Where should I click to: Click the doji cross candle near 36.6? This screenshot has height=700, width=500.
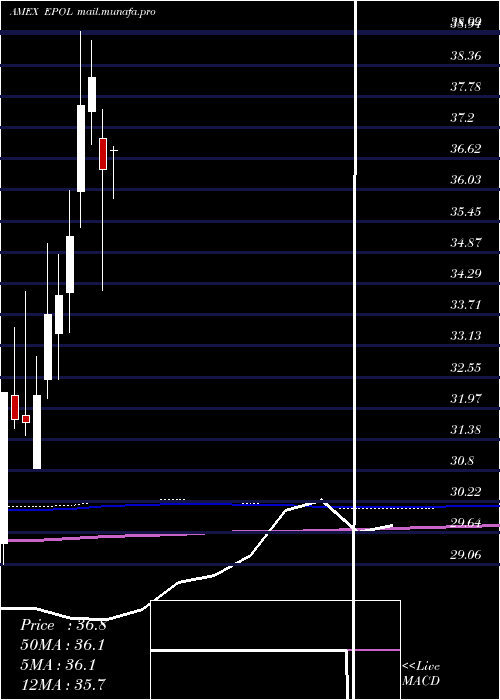114,151
